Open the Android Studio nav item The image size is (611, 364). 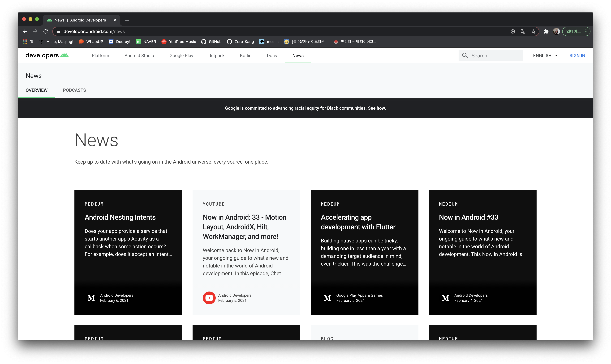pos(139,55)
